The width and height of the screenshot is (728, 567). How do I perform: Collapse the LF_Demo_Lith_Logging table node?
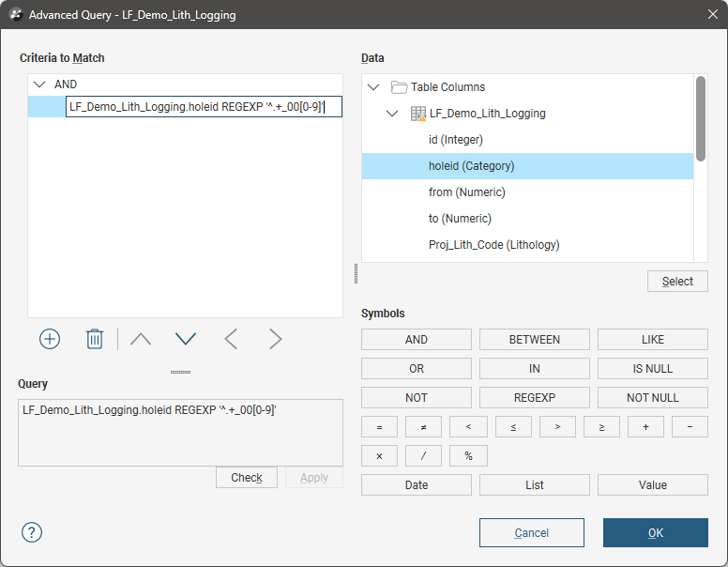[392, 114]
